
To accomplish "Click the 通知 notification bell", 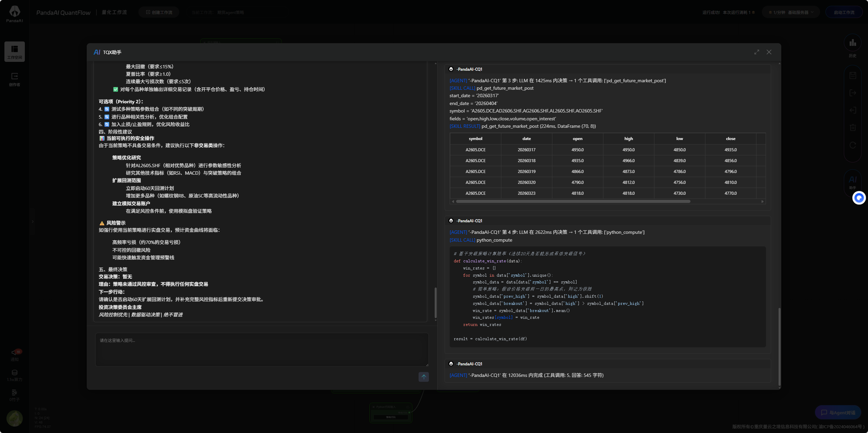I will pos(14,353).
